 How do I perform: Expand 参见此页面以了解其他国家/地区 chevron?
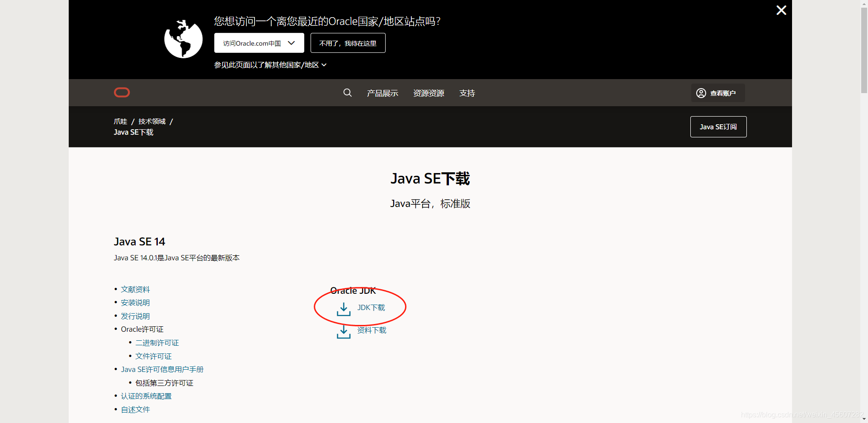(324, 65)
